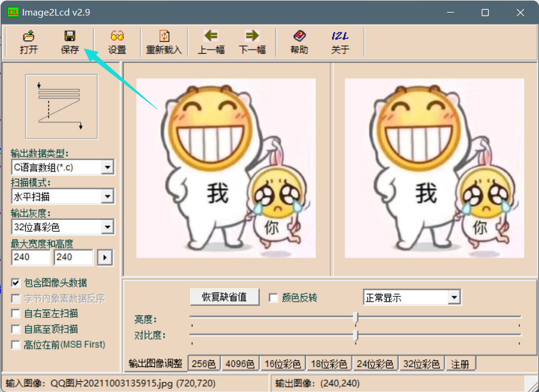Expand 输出灰度 dropdown (32位真彩色)
The height and width of the screenshot is (392, 539).
[108, 227]
